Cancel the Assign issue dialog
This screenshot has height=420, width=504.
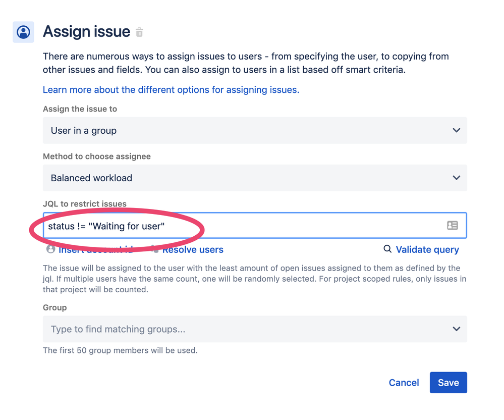[x=404, y=383]
